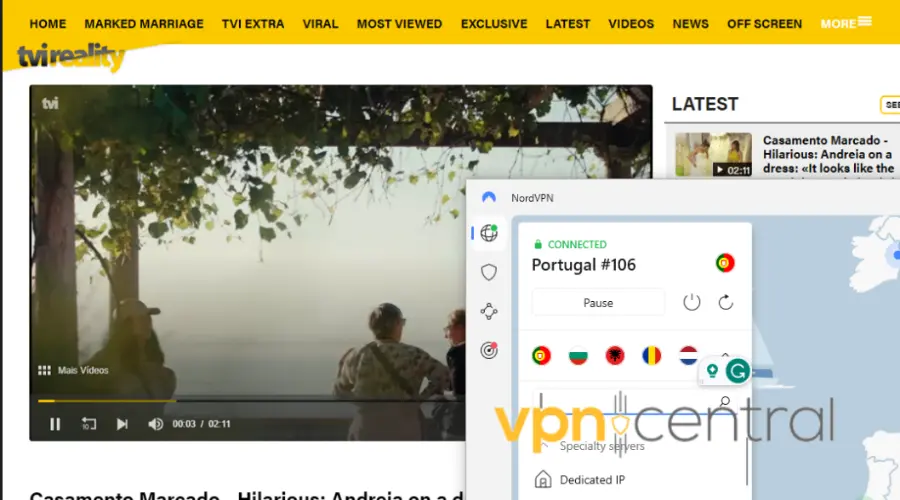Image resolution: width=900 pixels, height=500 pixels.
Task: Go to the LATEST menu item
Action: [568, 24]
